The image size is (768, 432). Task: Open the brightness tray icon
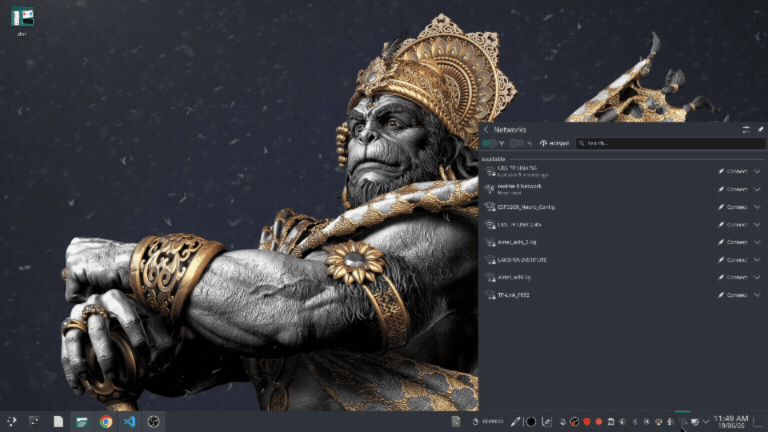click(x=647, y=422)
